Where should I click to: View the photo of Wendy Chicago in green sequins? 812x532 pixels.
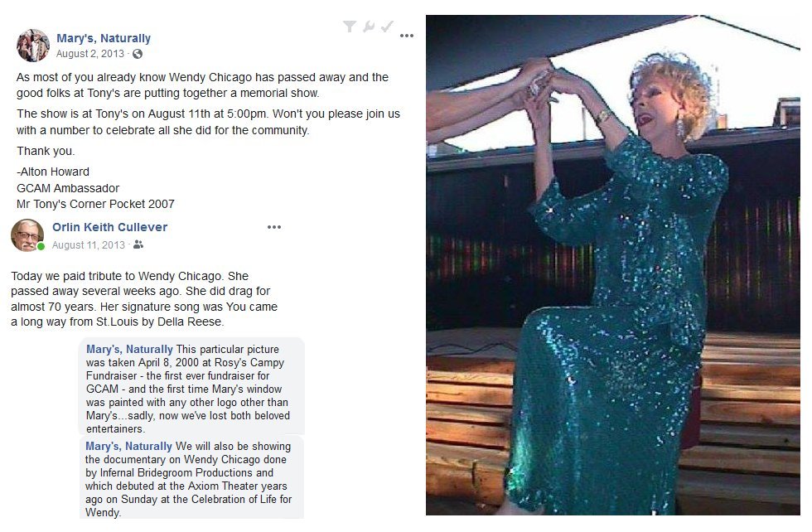pyautogui.click(x=613, y=264)
